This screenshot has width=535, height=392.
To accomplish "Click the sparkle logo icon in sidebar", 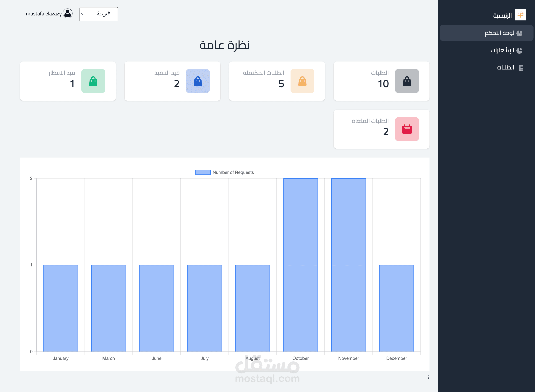I will 520,15.
